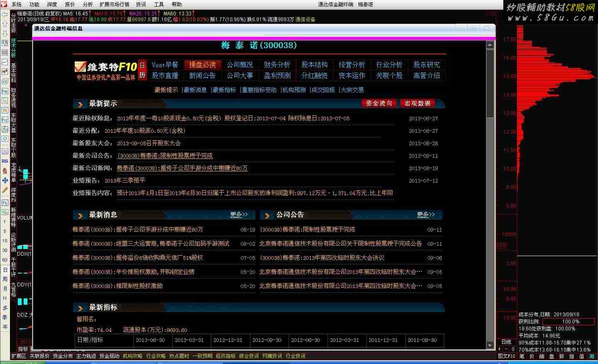The width and height of the screenshot is (598, 364).
Task: Open announcement link 限制性股票授予完成 under 最新公司公告
Action: pos(165,156)
